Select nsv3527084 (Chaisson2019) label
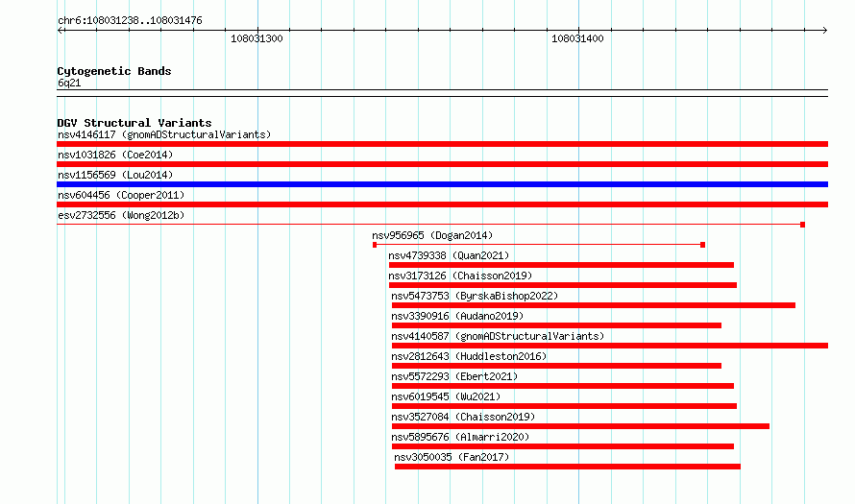 coord(463,417)
